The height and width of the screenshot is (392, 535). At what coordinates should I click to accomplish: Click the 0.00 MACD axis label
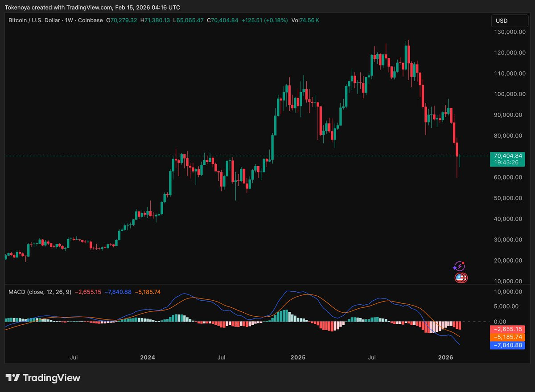click(500, 321)
